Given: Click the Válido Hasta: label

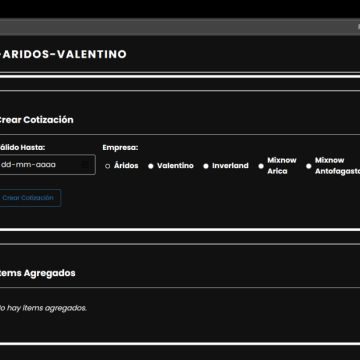Looking at the screenshot, I should coord(22,148).
